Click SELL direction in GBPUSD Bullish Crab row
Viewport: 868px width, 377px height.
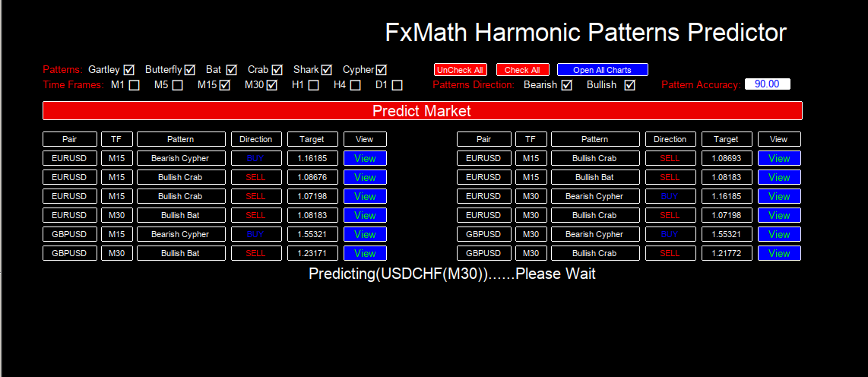pyautogui.click(x=670, y=253)
